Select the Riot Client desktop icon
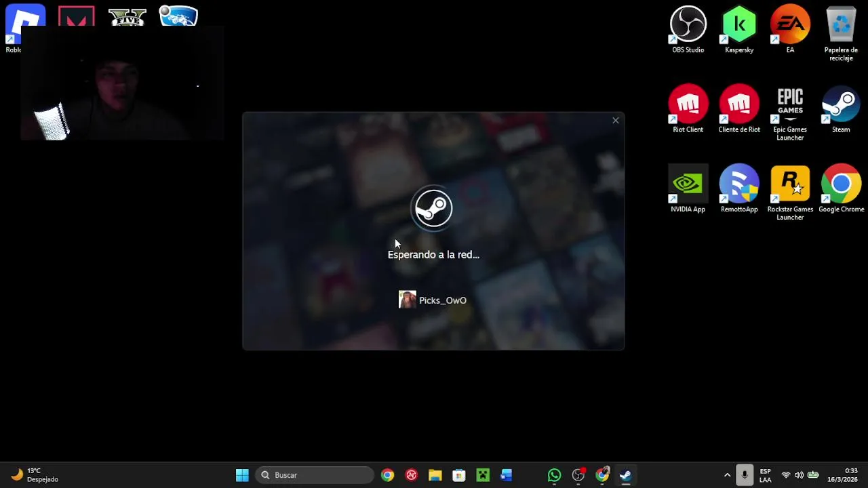The height and width of the screenshot is (488, 868). point(688,108)
